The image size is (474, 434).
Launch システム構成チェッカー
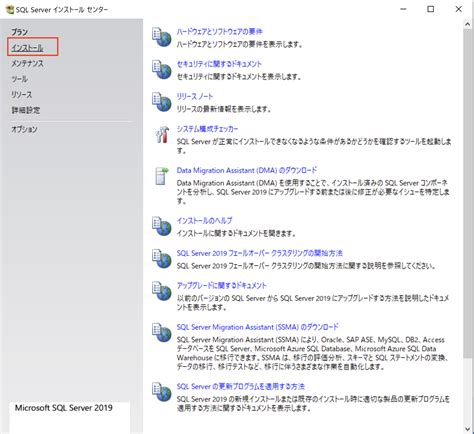coord(207,129)
